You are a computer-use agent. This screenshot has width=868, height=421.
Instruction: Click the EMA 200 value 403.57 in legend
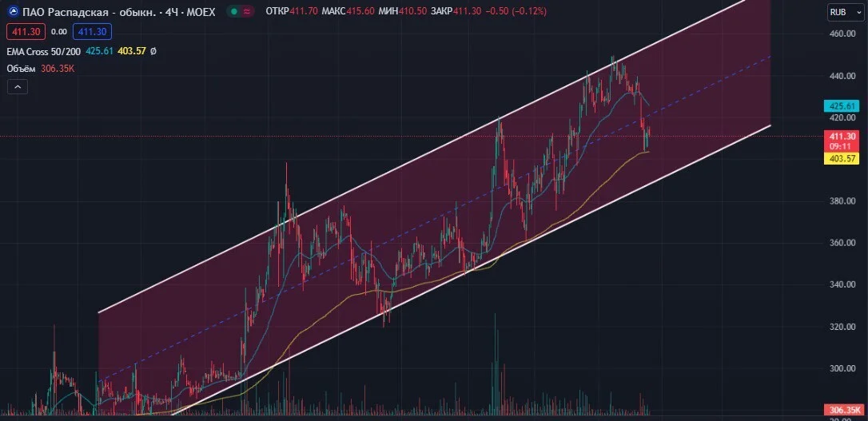click(132, 51)
